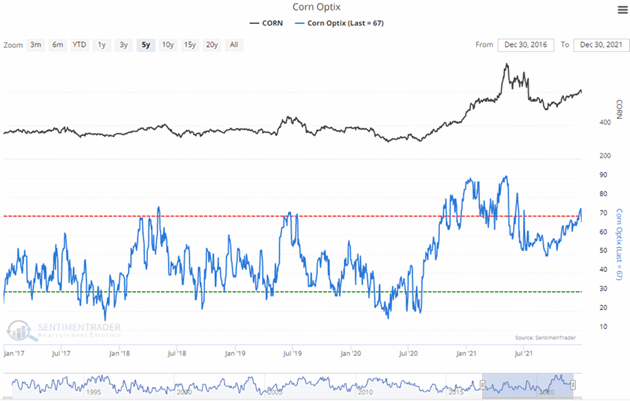Click the navigator's right range handle
Image resolution: width=630 pixels, height=401 pixels.
(x=574, y=384)
